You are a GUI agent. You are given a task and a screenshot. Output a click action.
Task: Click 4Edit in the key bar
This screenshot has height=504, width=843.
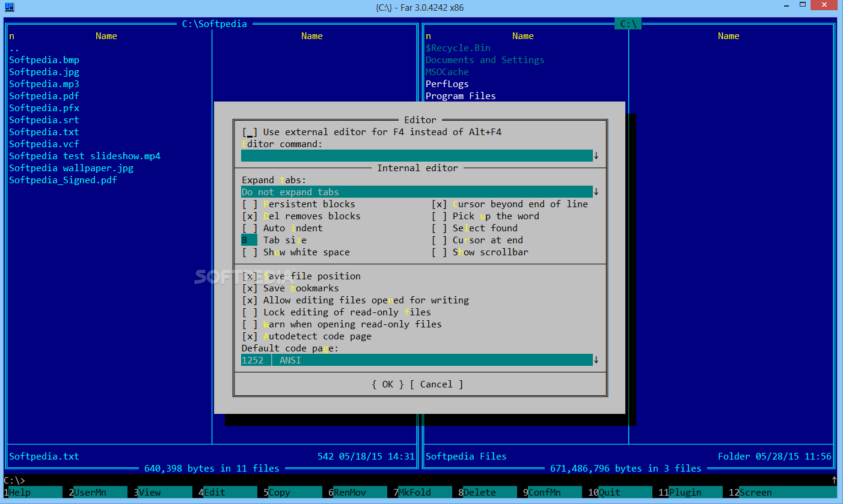pyautogui.click(x=227, y=493)
